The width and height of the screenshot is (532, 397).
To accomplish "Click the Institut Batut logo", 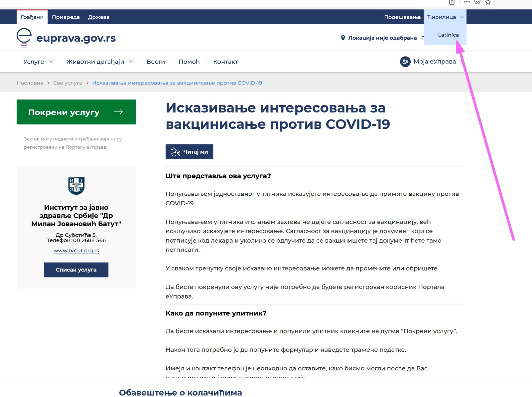I will point(76,186).
